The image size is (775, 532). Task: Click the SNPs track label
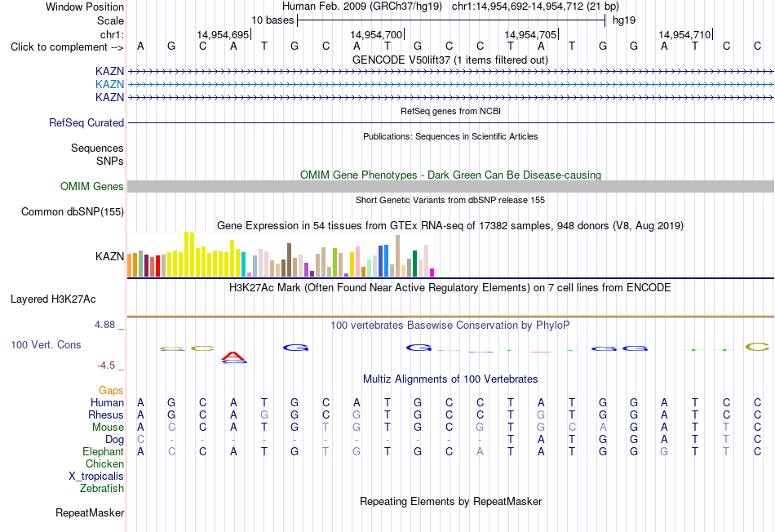pos(110,161)
